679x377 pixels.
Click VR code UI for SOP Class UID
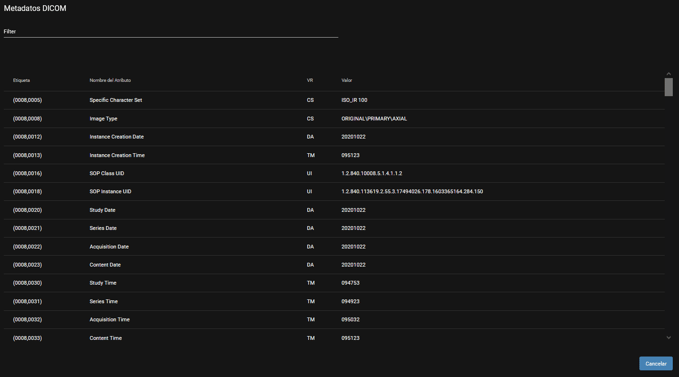click(309, 174)
